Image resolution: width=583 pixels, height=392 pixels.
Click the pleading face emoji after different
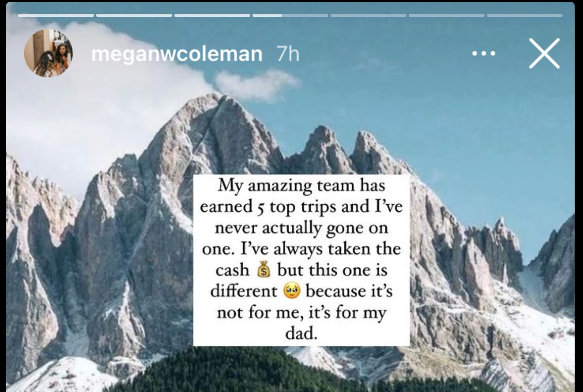[292, 291]
